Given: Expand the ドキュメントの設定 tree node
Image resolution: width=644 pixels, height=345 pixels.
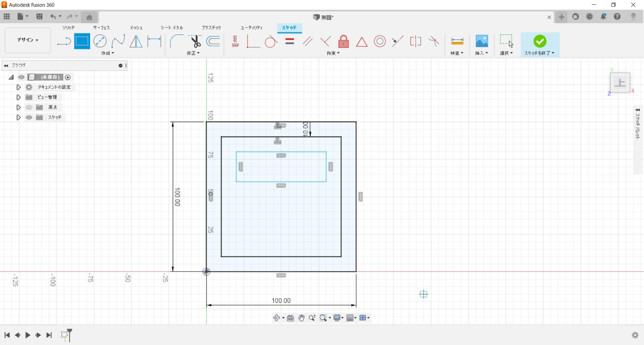Looking at the screenshot, I should [x=18, y=87].
